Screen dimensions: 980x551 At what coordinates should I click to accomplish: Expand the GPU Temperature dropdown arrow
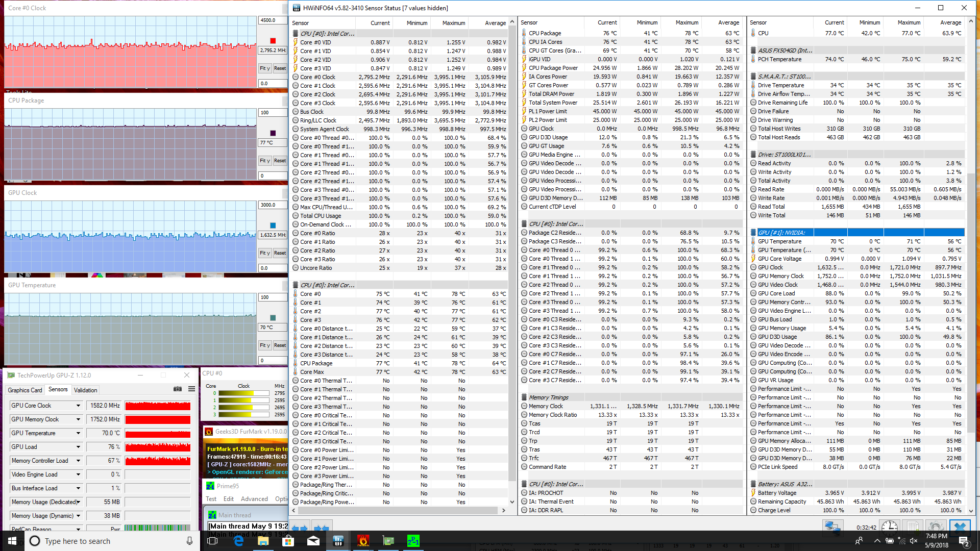click(78, 433)
